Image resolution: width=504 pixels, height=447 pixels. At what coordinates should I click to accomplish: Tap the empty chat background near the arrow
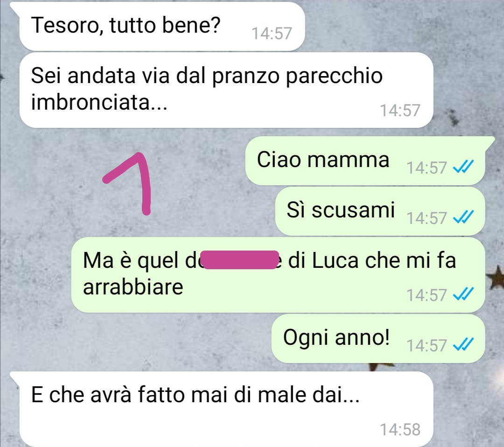coord(193,180)
